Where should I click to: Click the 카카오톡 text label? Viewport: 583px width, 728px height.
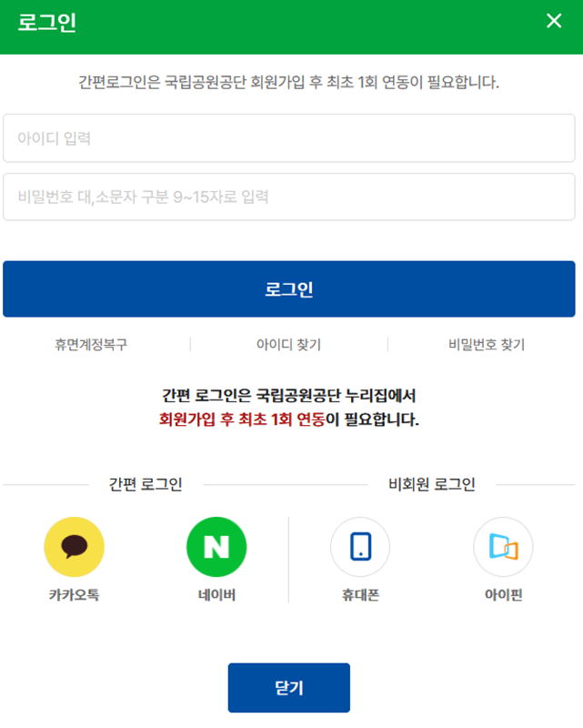tap(75, 595)
